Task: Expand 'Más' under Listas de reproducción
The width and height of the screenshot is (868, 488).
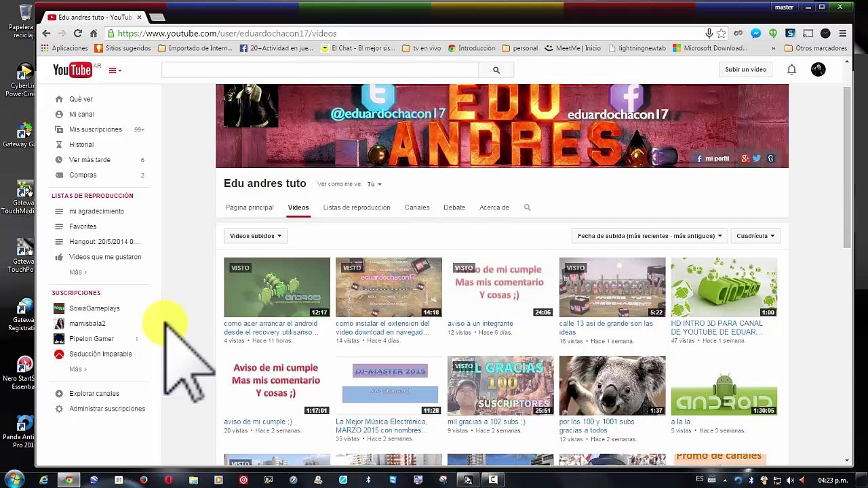Action: pos(77,272)
